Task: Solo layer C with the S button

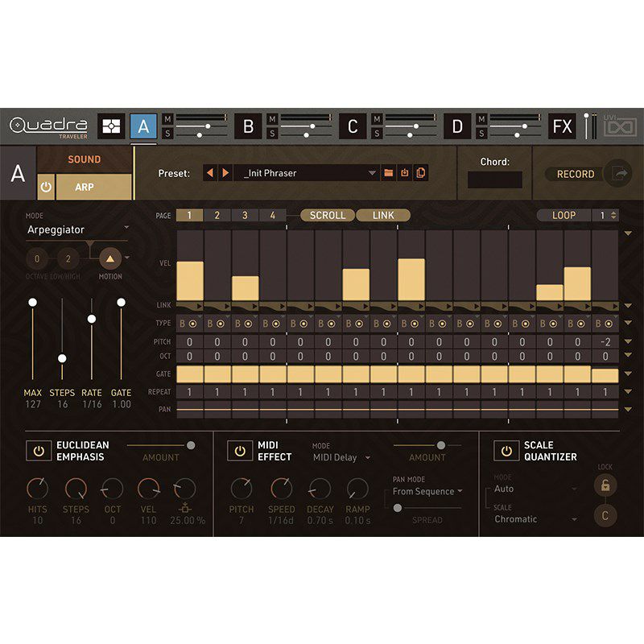Action: 377,134
